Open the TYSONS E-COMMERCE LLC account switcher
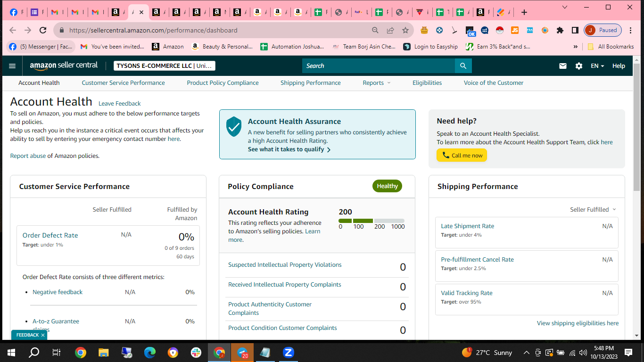 coord(165,66)
